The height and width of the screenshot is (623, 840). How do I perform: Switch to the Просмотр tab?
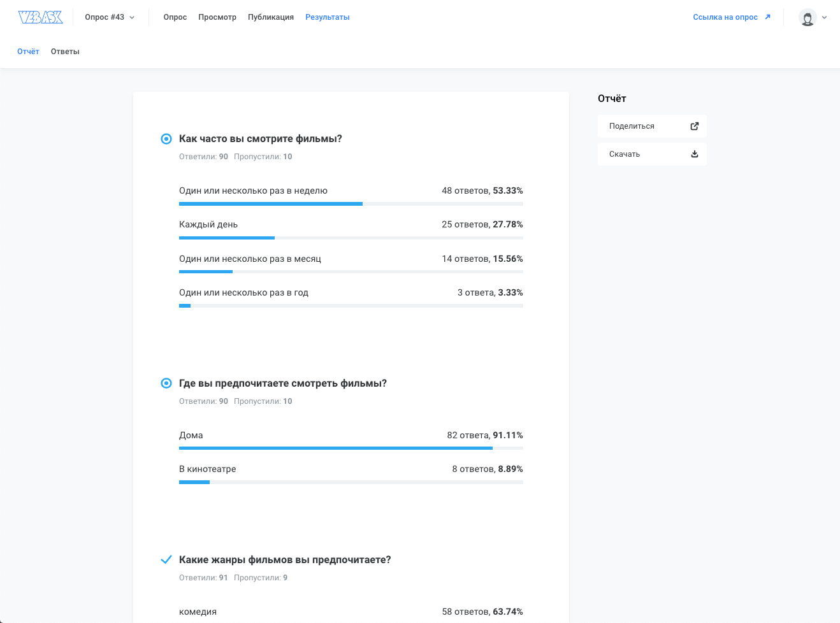tap(217, 17)
